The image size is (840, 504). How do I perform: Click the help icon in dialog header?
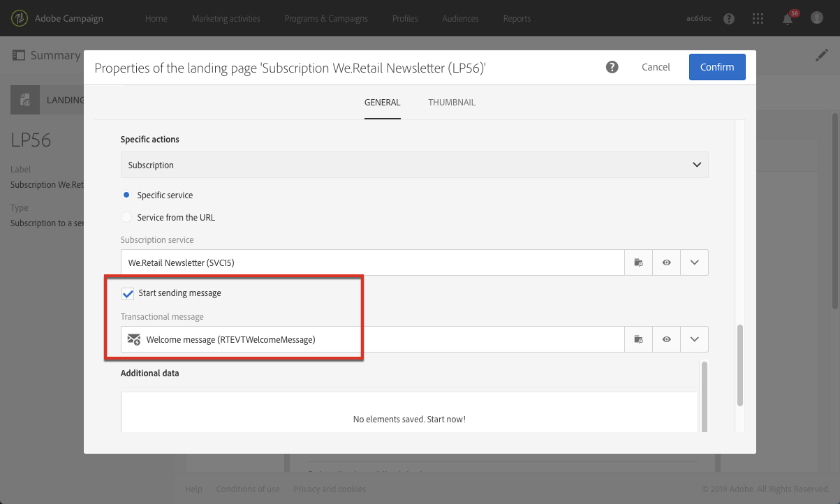point(612,67)
